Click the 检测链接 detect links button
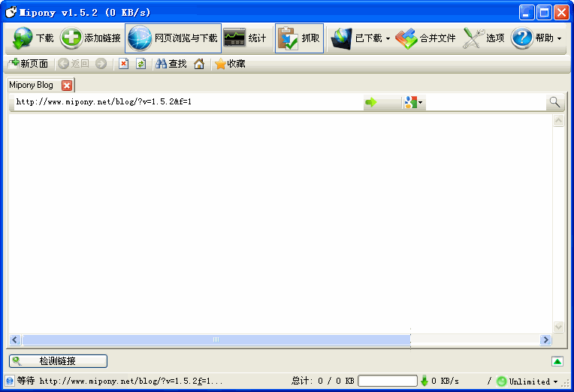The height and width of the screenshot is (392, 574). (x=58, y=361)
